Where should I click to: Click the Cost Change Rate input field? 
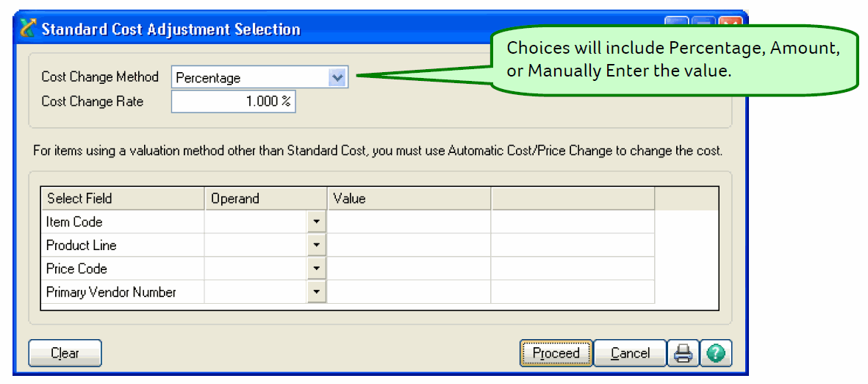coord(233,102)
